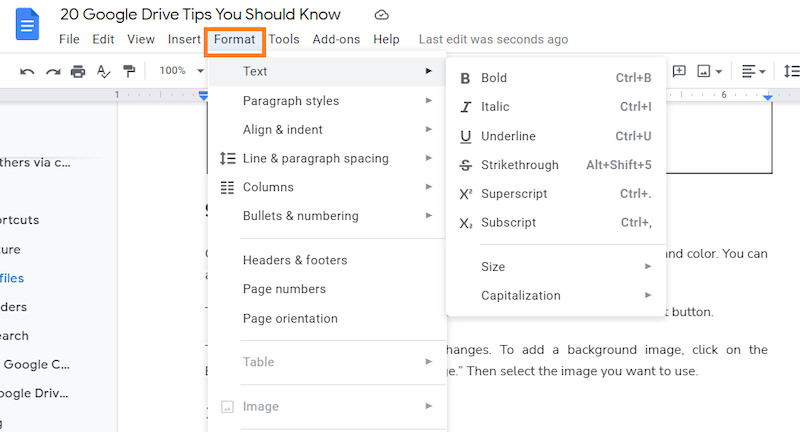Open the Help menu

pyautogui.click(x=386, y=39)
